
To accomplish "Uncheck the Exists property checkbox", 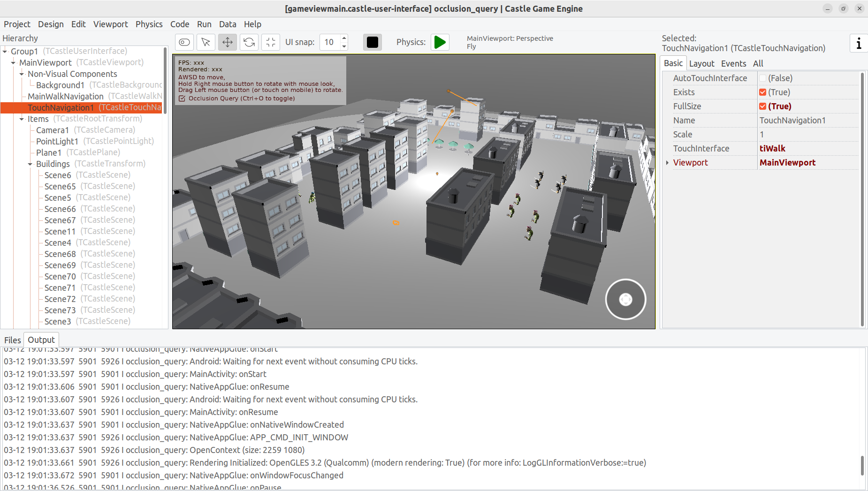I will 762,92.
